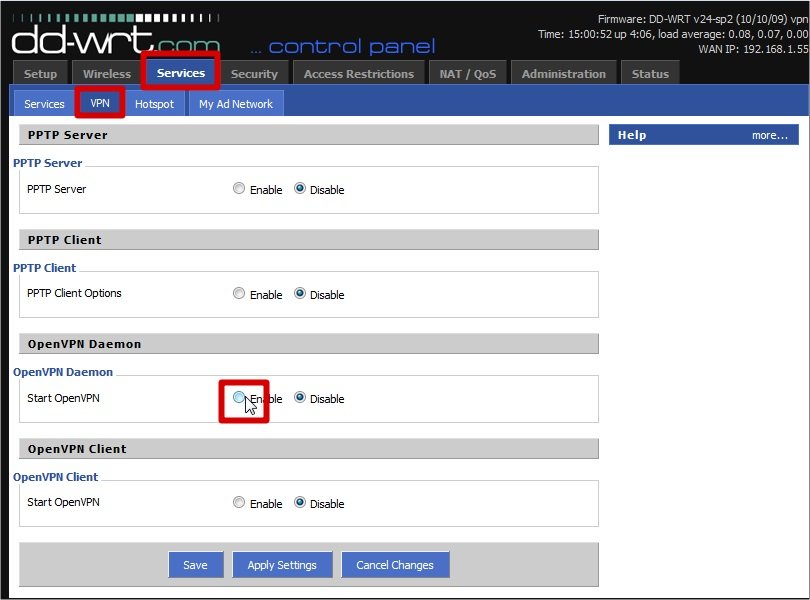Open the Setup tab

coord(41,74)
